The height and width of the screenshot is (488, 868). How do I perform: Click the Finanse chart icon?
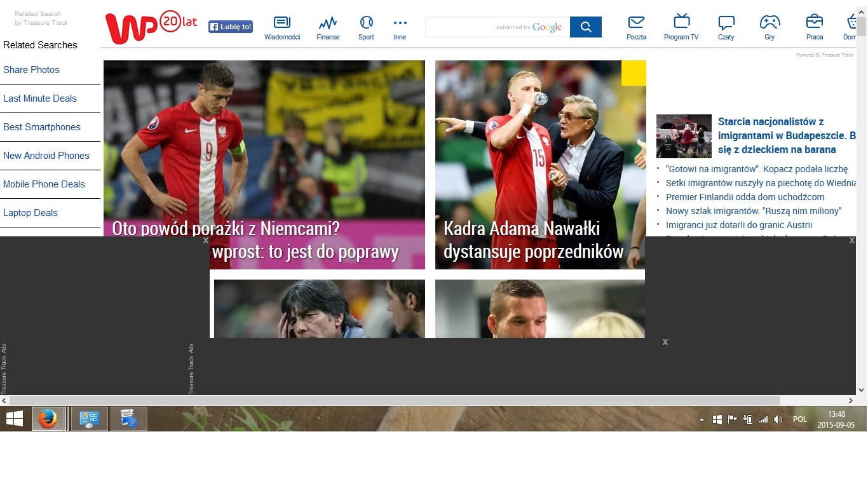328,24
